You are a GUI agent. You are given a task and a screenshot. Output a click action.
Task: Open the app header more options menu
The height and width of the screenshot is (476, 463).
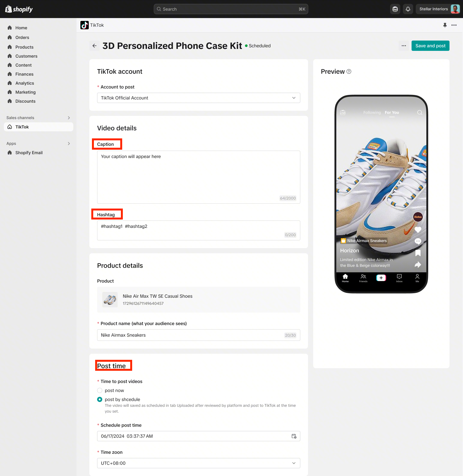pyautogui.click(x=454, y=25)
